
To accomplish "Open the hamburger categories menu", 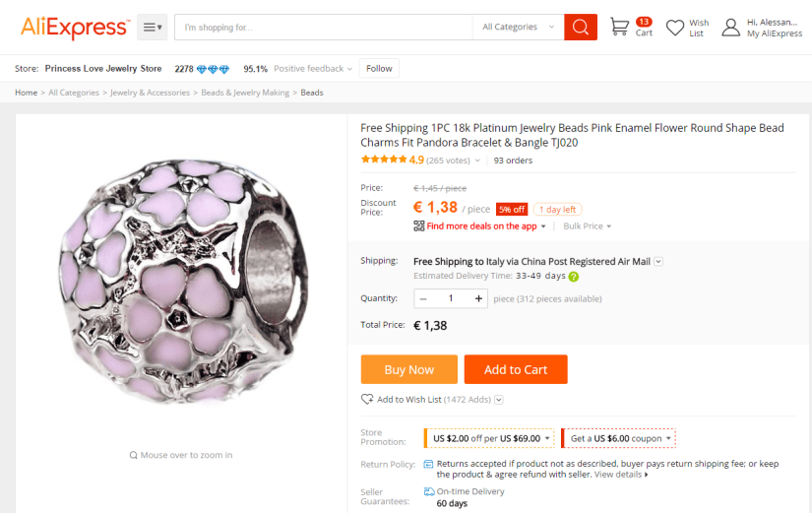I will (x=153, y=28).
